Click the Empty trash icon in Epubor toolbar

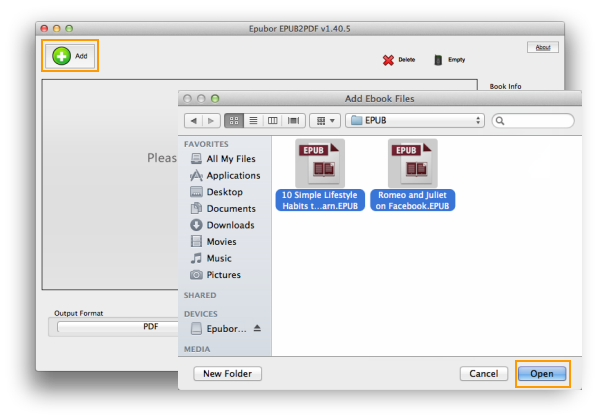tap(438, 60)
